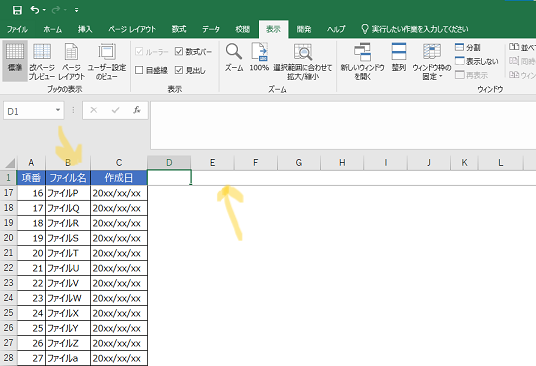The image size is (536, 366).
Task: Click inside the formula bar
Action: point(343,125)
